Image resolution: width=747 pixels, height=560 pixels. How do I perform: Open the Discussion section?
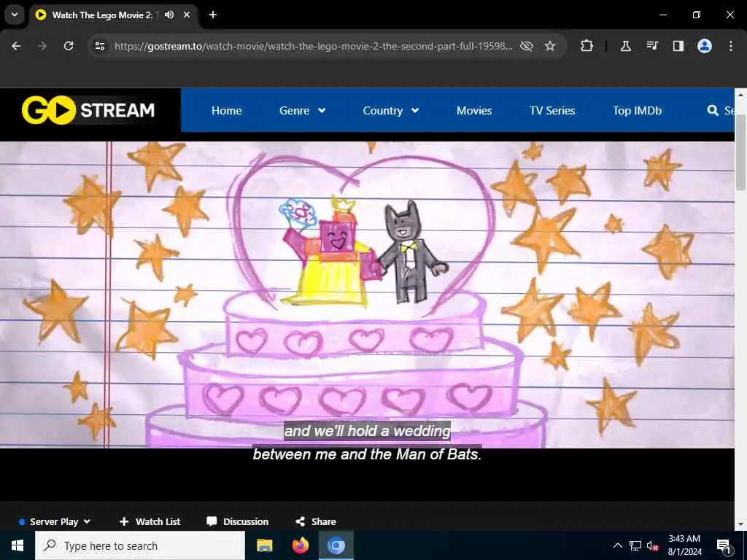(237, 521)
